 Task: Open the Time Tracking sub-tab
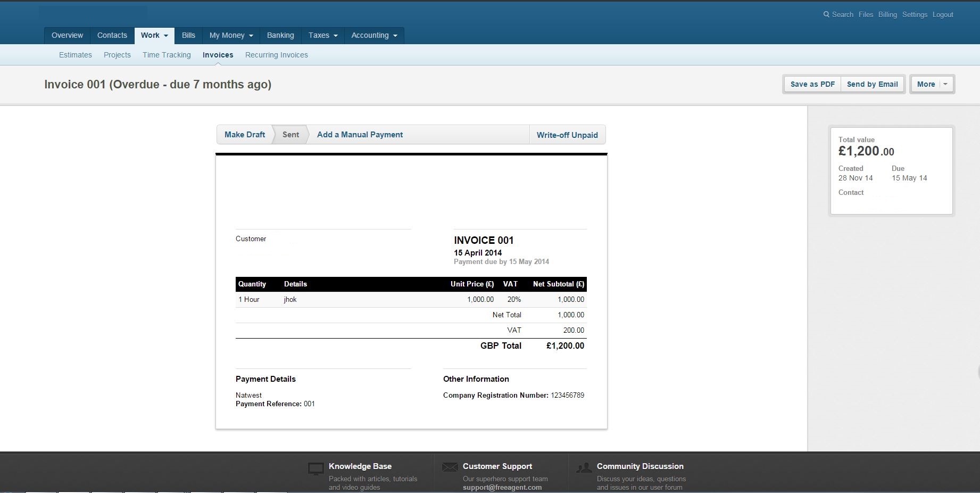click(167, 55)
